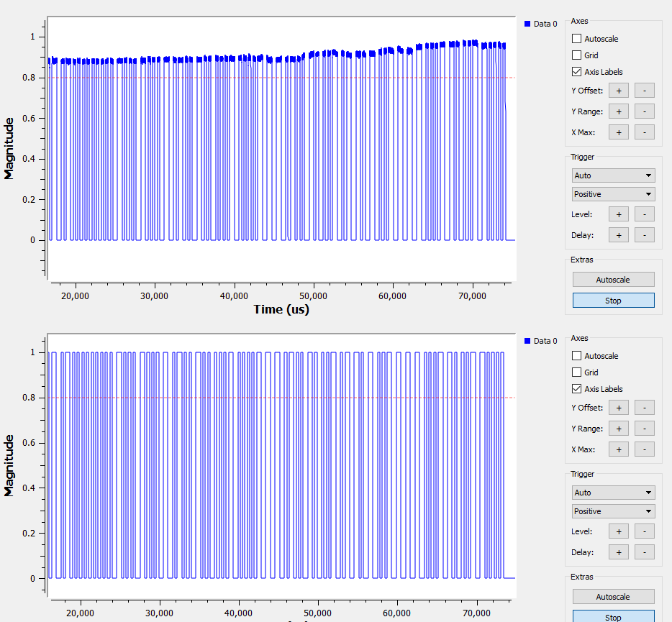Enable the Grid checkbox on the bottom panel
Viewport: 672px width, 622px height.
coord(576,372)
